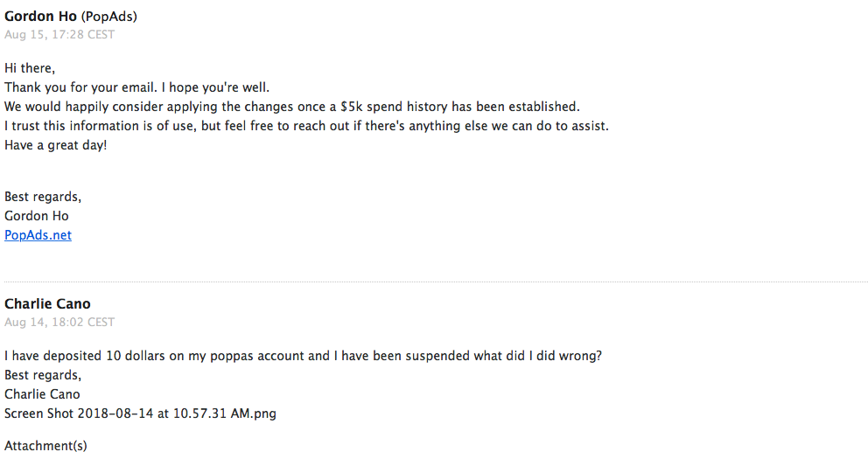Click the "Thank you for your email" line

[137, 87]
